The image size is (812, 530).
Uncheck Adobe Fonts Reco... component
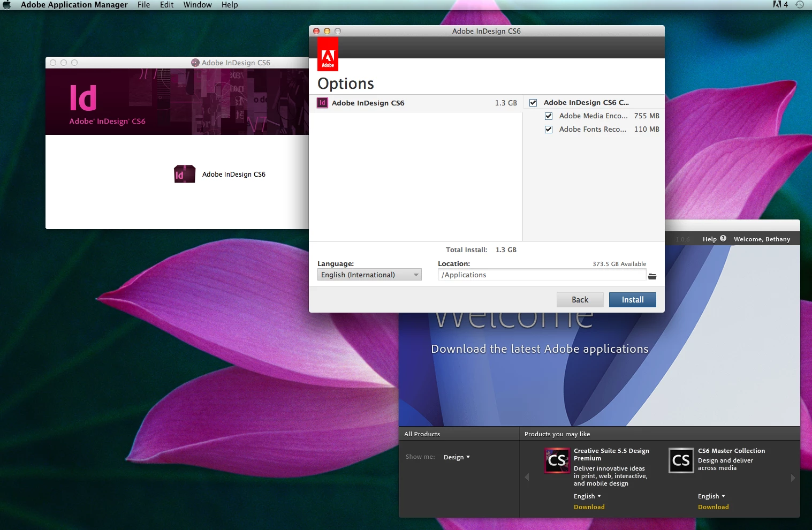click(549, 130)
